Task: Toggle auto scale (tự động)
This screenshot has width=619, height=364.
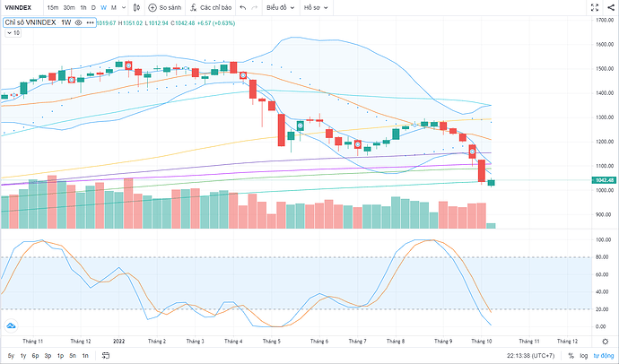Action: [603, 356]
